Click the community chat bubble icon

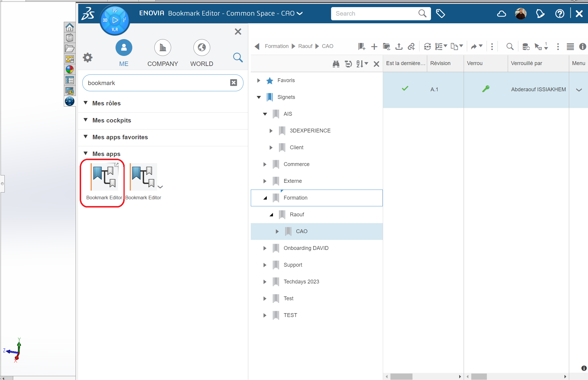540,14
